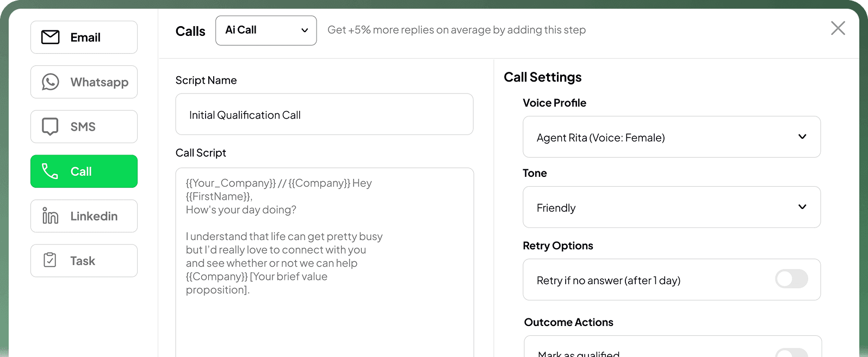Enable Retry if no answer toggle
The height and width of the screenshot is (357, 868).
[x=791, y=279]
